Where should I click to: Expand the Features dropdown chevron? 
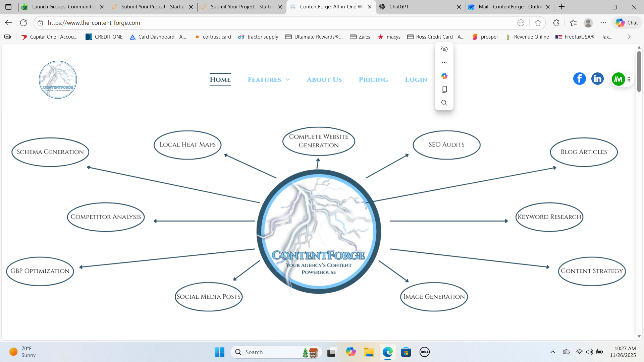[288, 80]
